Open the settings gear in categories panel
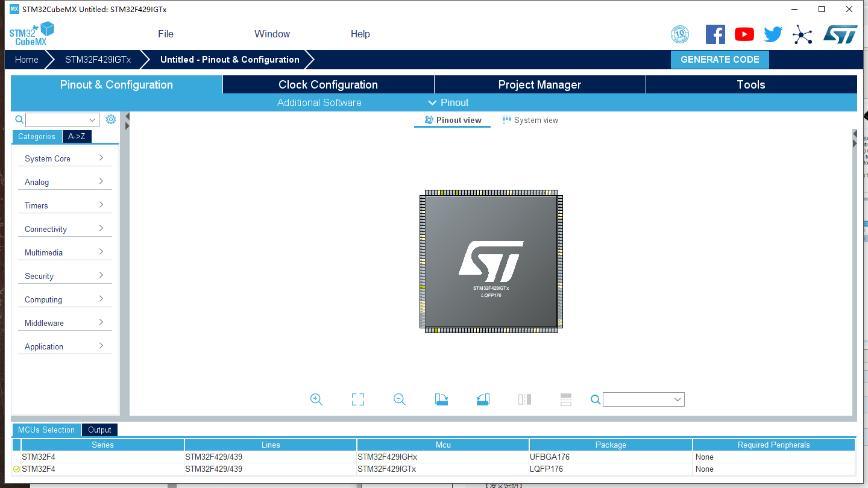 click(x=111, y=119)
